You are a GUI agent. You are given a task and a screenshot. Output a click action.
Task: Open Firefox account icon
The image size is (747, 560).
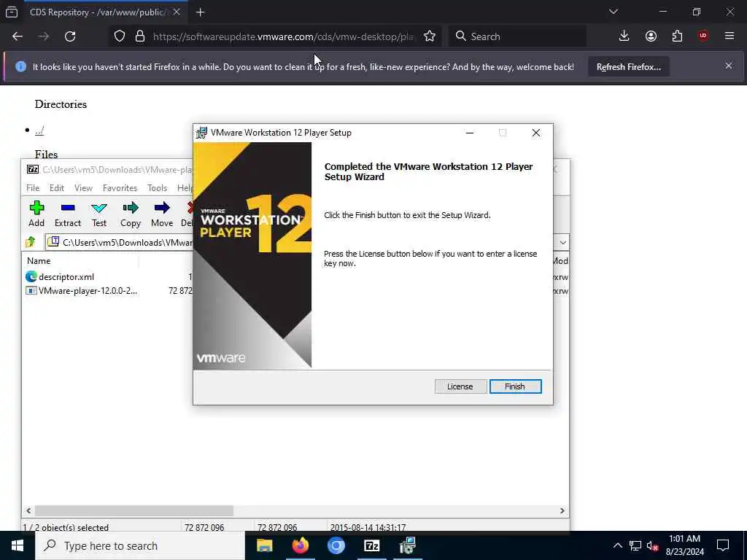coord(651,36)
